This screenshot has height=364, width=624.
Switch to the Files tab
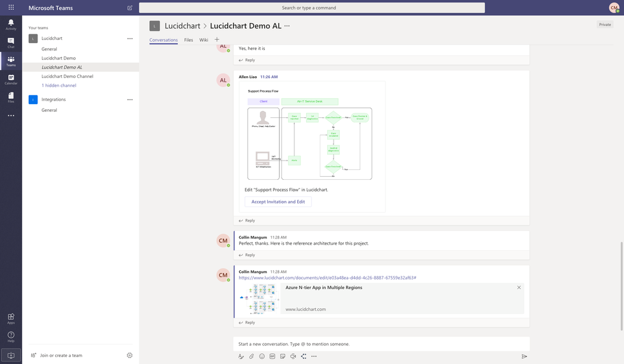pos(189,40)
